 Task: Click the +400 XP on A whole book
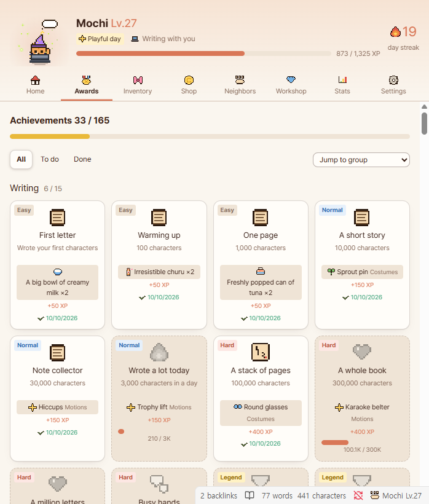362,431
